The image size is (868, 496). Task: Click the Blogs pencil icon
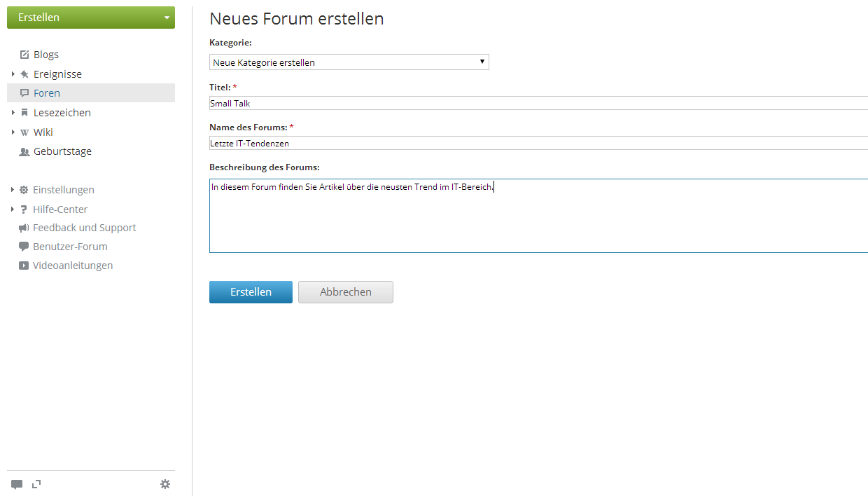coord(24,55)
